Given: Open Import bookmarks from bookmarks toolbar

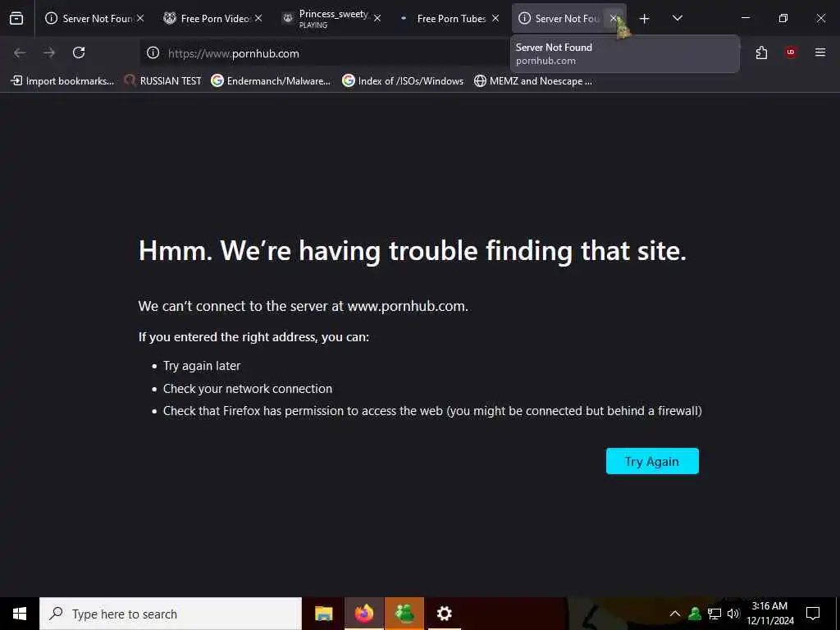Looking at the screenshot, I should (62, 81).
